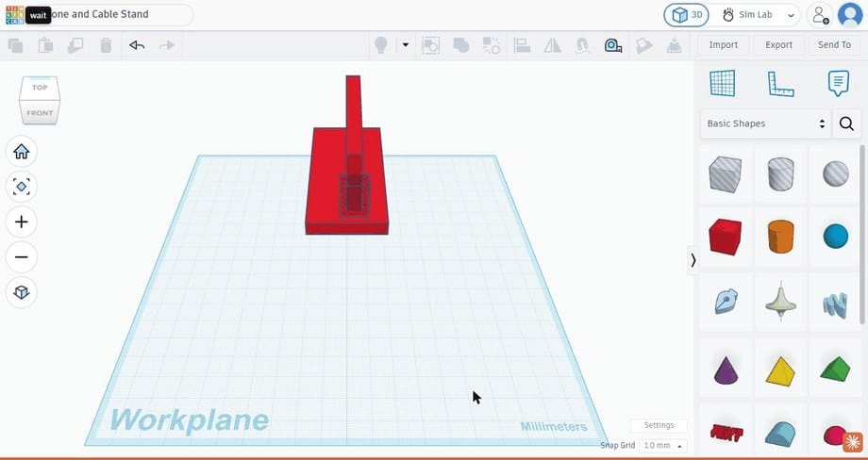The image size is (868, 460).
Task: Select the red Box shape
Action: click(725, 237)
